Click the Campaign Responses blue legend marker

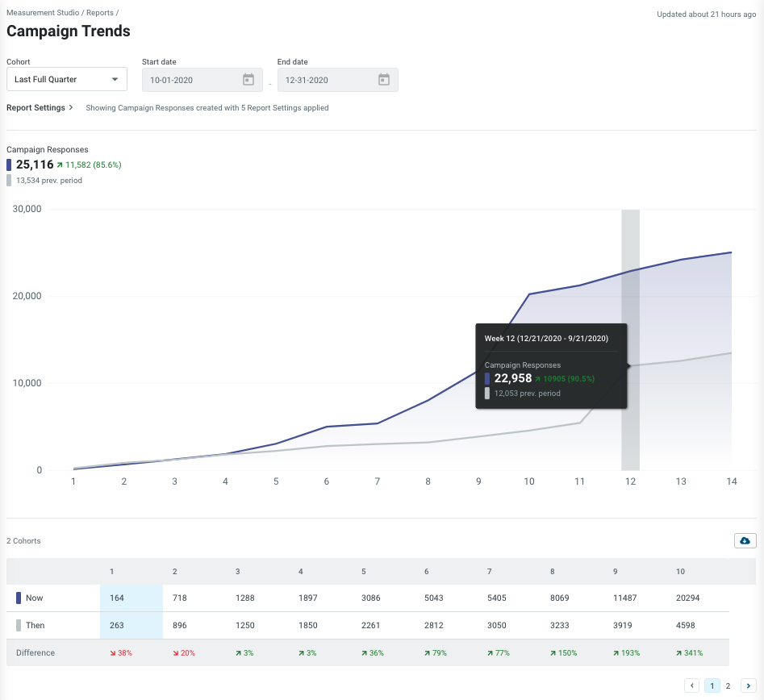pyautogui.click(x=9, y=165)
